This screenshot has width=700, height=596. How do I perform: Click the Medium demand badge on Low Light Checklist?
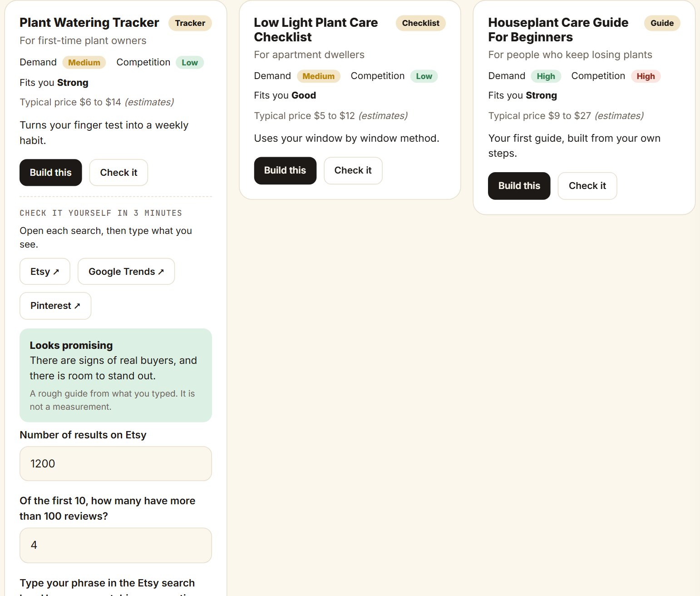[x=319, y=76]
